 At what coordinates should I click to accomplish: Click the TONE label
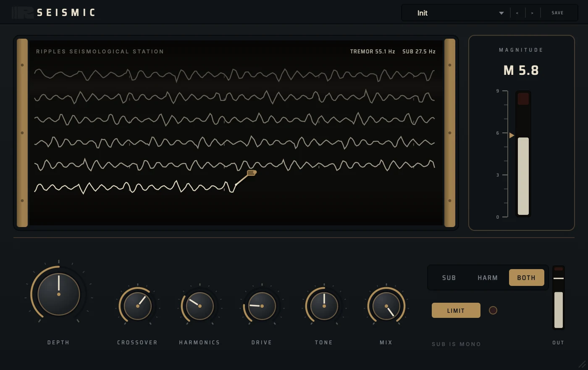click(324, 342)
